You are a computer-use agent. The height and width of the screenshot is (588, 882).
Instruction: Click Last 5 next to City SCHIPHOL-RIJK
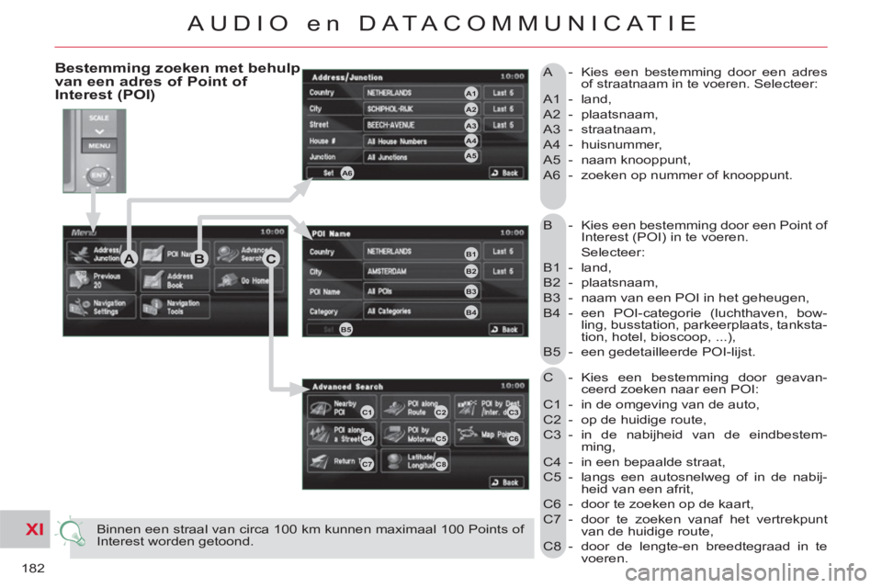coord(503,109)
